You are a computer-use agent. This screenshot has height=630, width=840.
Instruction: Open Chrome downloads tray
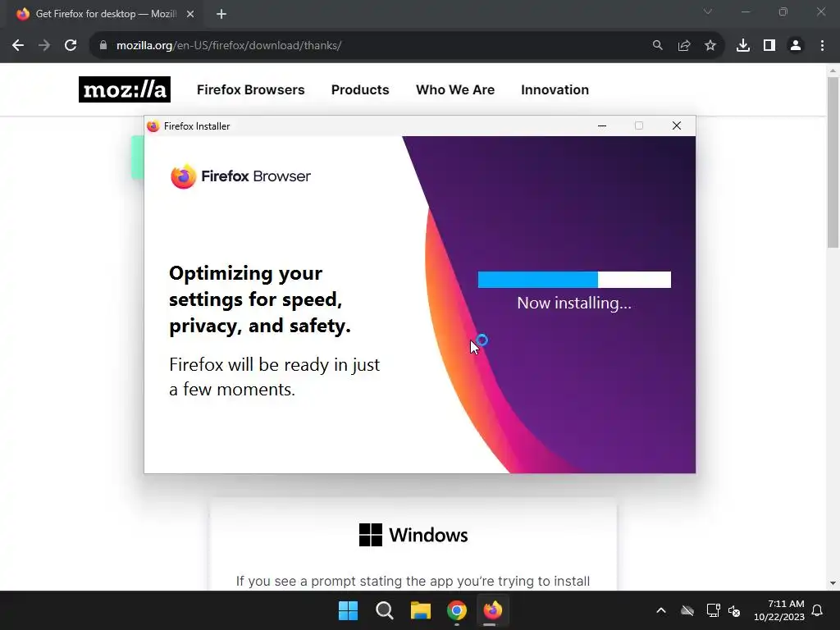click(x=743, y=46)
